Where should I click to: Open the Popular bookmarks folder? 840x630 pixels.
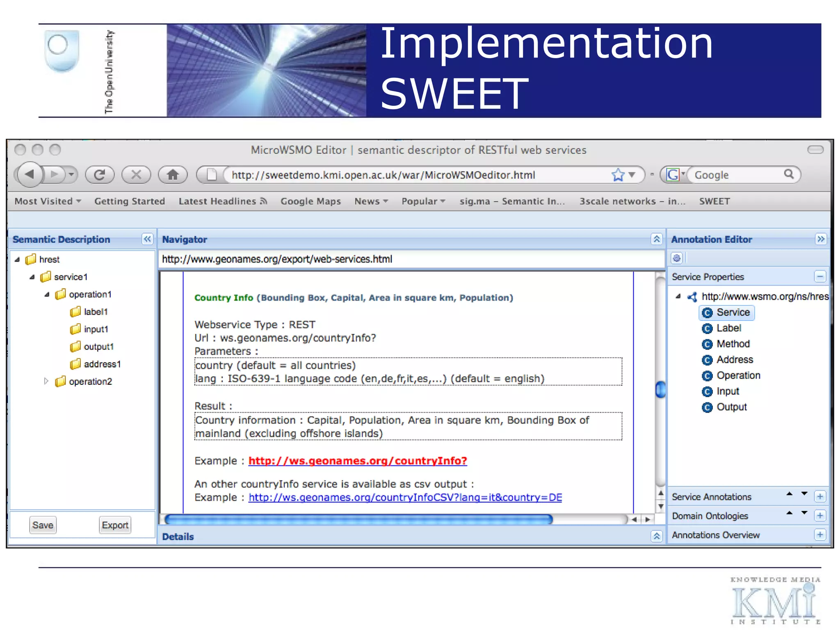[x=423, y=201]
